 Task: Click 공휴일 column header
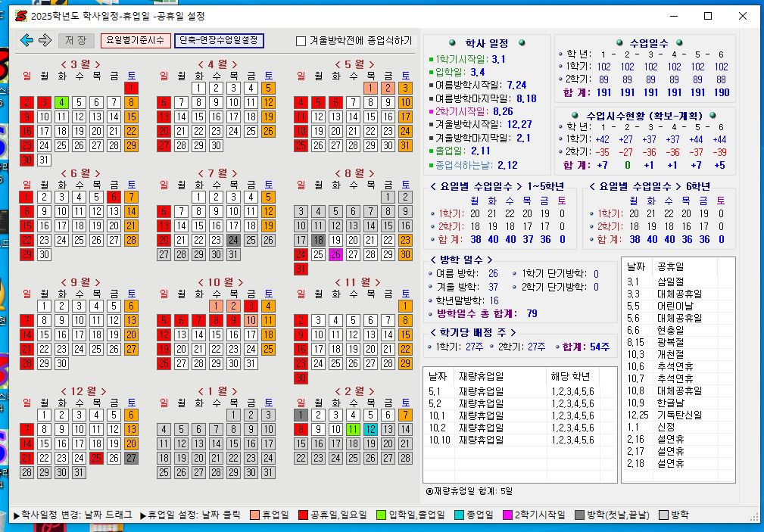coord(685,266)
